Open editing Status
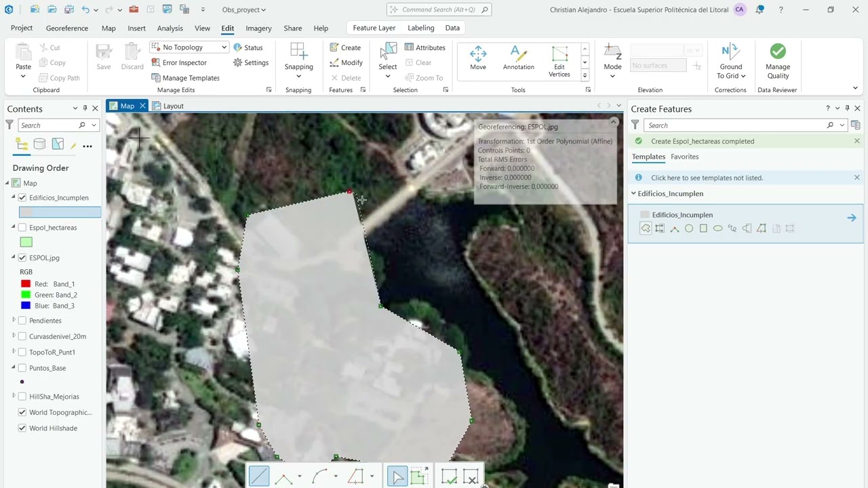This screenshot has width=868, height=488. pos(248,47)
